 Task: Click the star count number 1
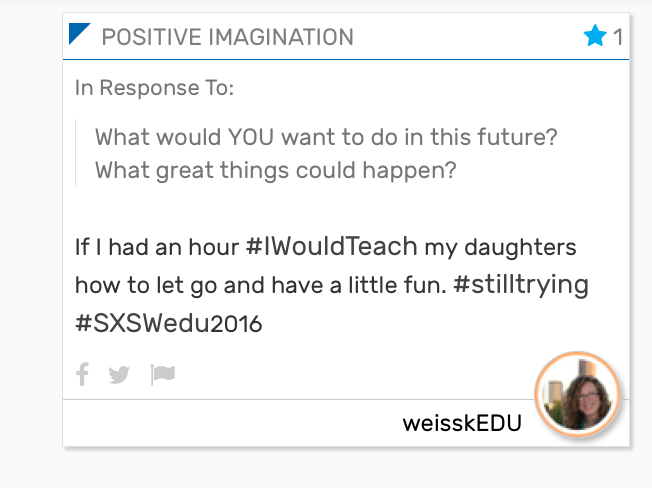pyautogui.click(x=618, y=37)
